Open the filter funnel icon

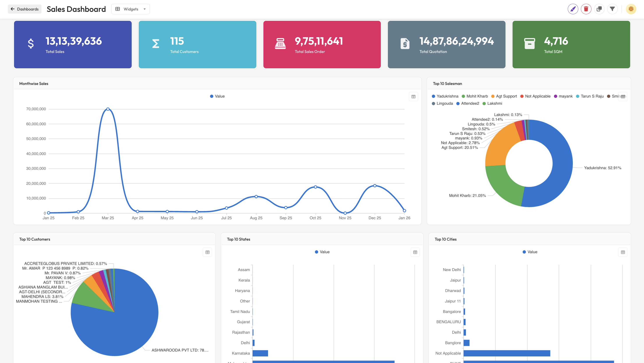pyautogui.click(x=612, y=9)
